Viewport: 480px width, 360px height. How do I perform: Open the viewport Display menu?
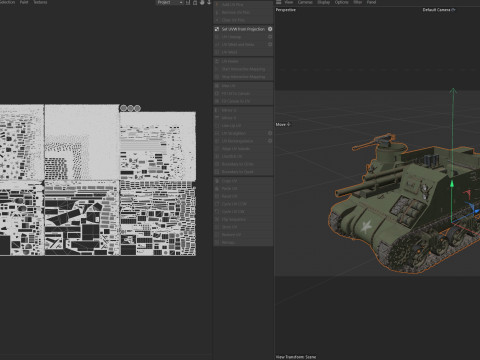pos(323,2)
